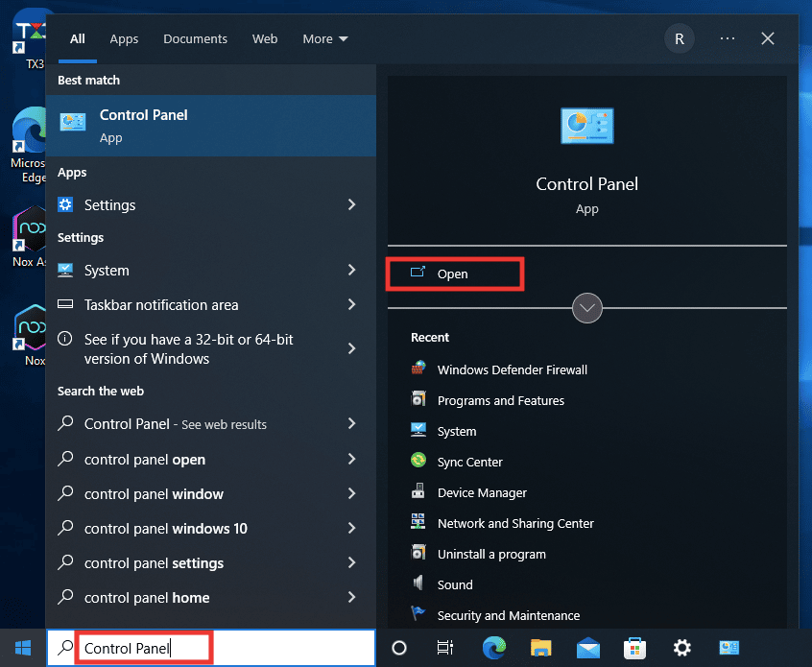Click the Start button
Viewport: 812px width, 667px height.
pos(21,648)
